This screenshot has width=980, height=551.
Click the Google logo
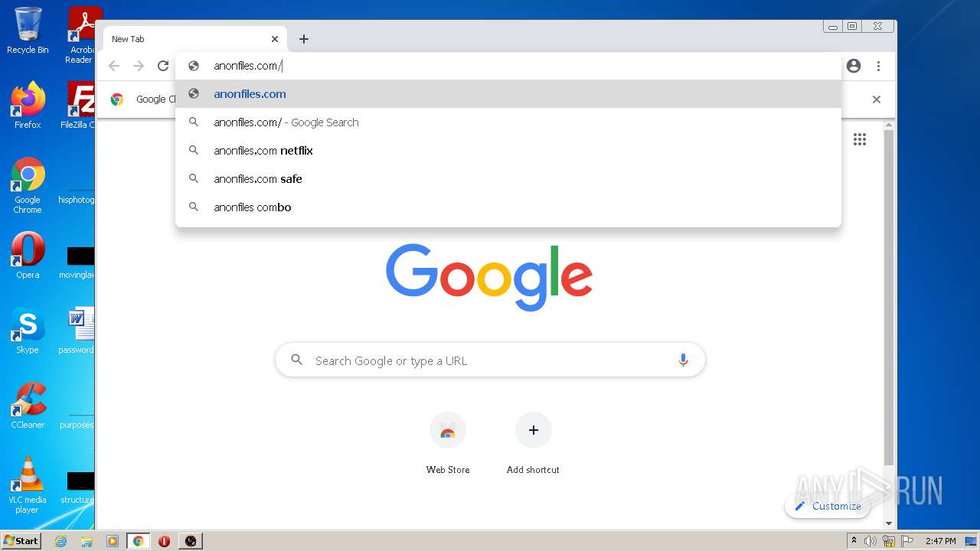pos(489,277)
